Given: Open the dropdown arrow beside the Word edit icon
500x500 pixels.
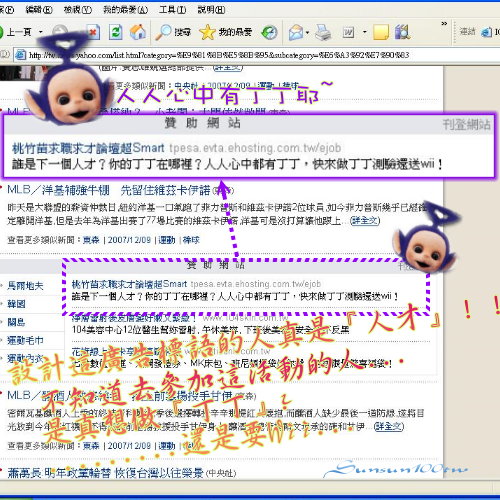Looking at the screenshot, I should tap(364, 32).
